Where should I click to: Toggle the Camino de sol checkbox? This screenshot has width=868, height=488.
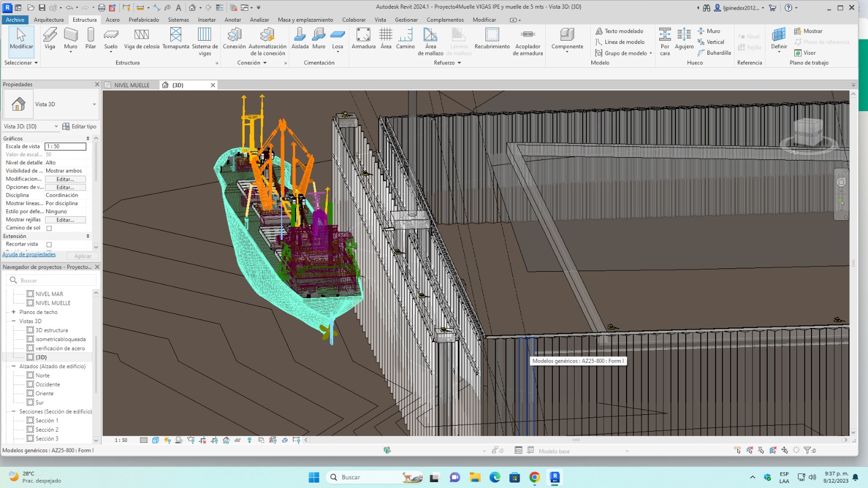tap(49, 228)
